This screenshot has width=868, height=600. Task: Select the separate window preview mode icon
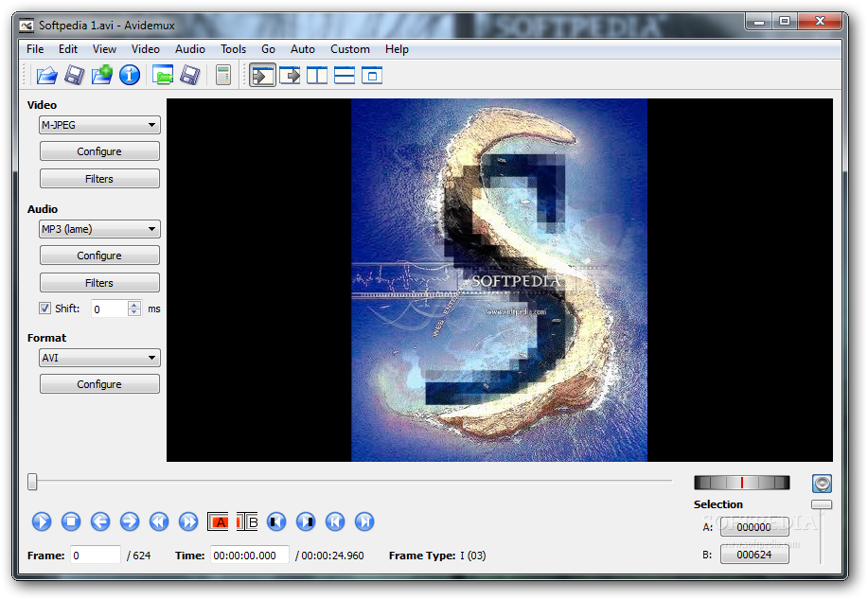372,75
